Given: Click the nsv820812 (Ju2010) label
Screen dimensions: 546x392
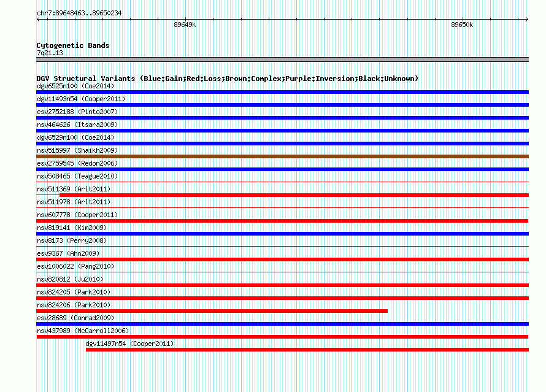Looking at the screenshot, I should pyautogui.click(x=70, y=279).
